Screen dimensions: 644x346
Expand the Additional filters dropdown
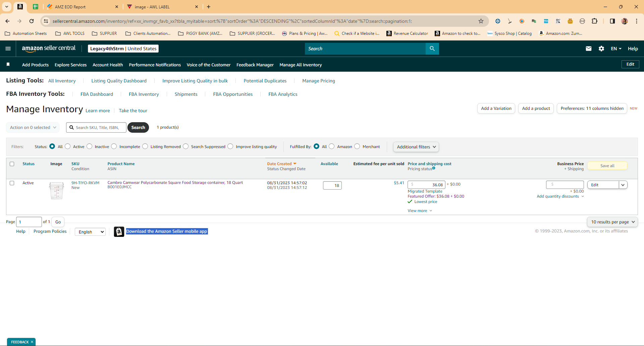tap(416, 147)
